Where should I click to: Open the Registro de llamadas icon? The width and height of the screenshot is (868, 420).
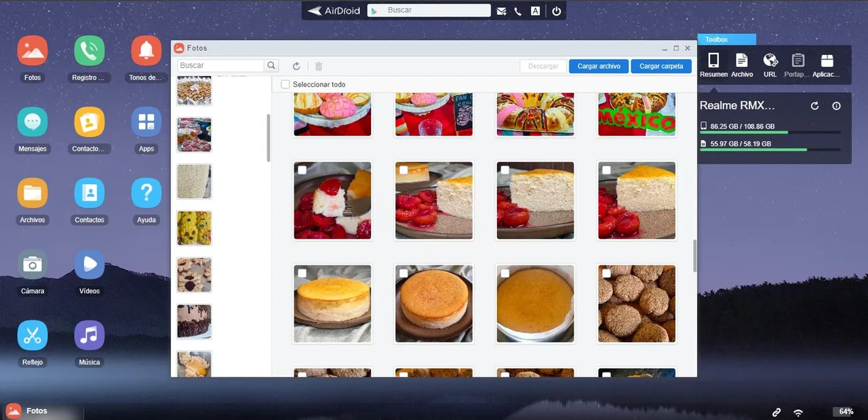click(90, 51)
